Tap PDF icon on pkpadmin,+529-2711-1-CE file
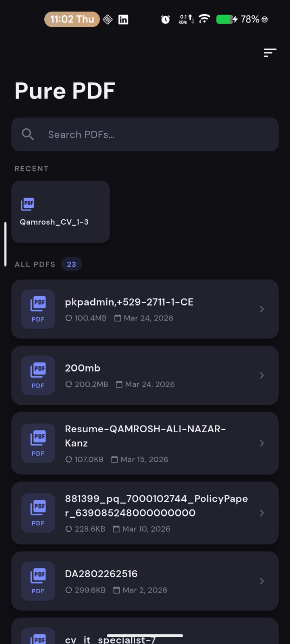Screen dimensions: 290x644 [x=38, y=309]
